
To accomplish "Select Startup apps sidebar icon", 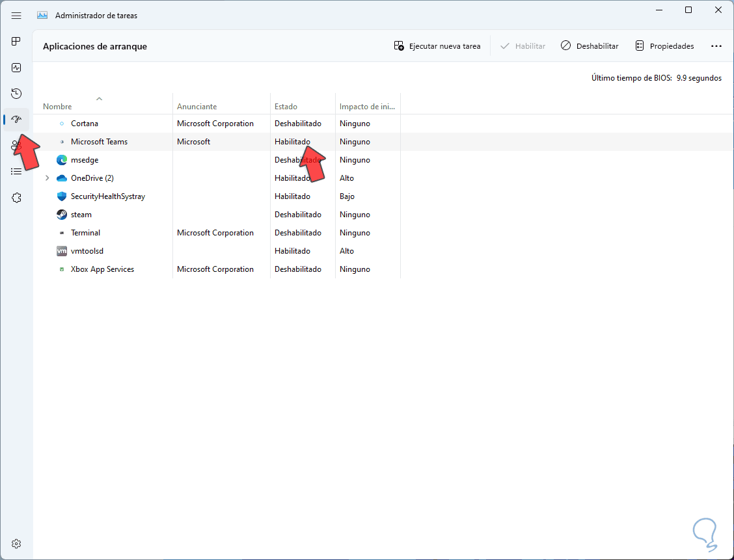I will pos(16,120).
